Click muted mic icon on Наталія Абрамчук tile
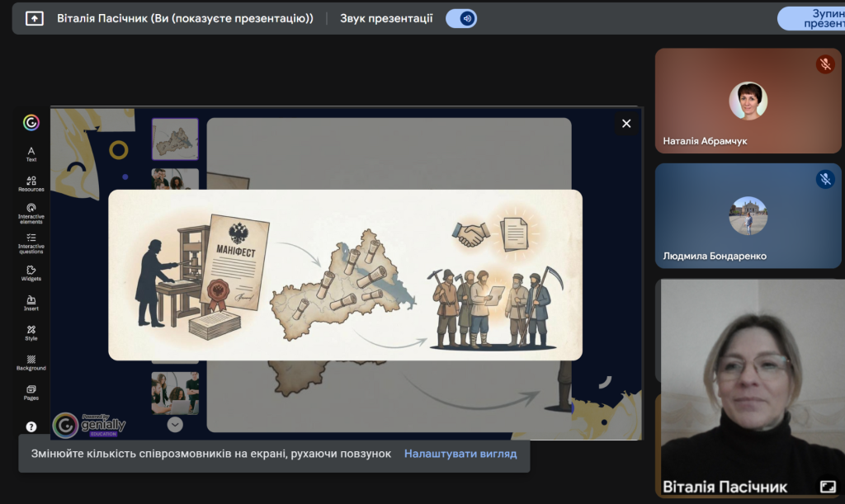This screenshot has height=504, width=845. pyautogui.click(x=824, y=64)
